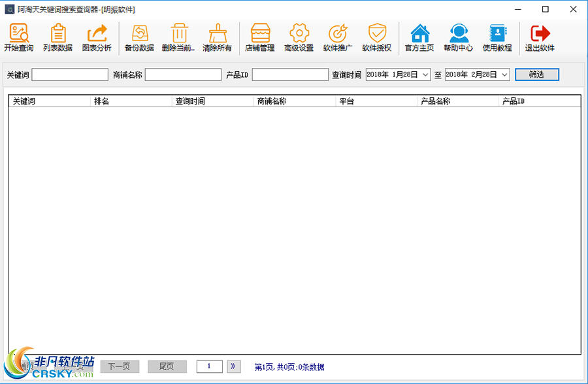Click the 软件授权 software license shield icon
Viewport: 588px width, 384px height.
(x=377, y=37)
